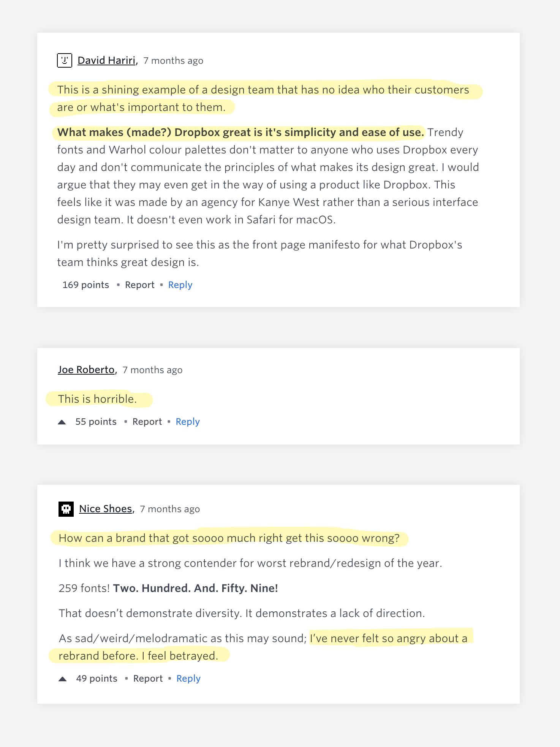This screenshot has width=560, height=747.
Task: Click the 49 points score
Action: [96, 679]
